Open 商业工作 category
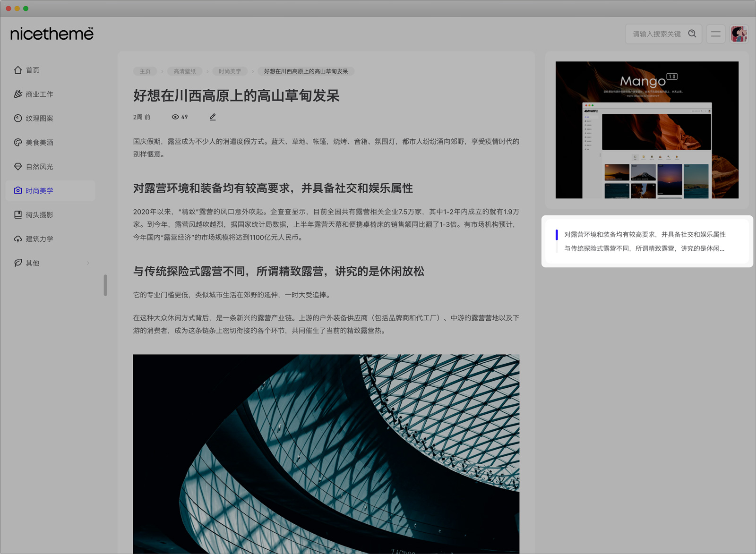 (51, 94)
